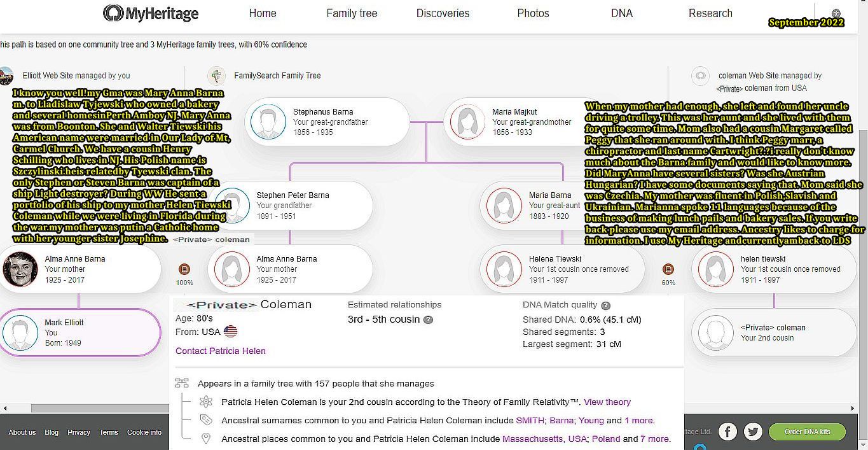This screenshot has height=450, width=868.
Task: Show '7 more' ancestral places
Action: 654,439
